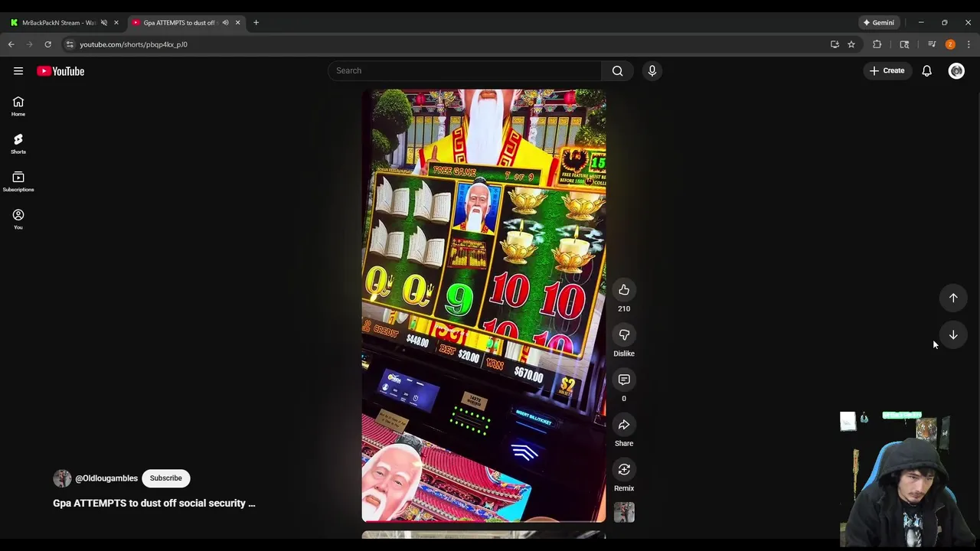Select the Gpa ATTEMPTS YouTube tab
The height and width of the screenshot is (551, 980).
(181, 23)
